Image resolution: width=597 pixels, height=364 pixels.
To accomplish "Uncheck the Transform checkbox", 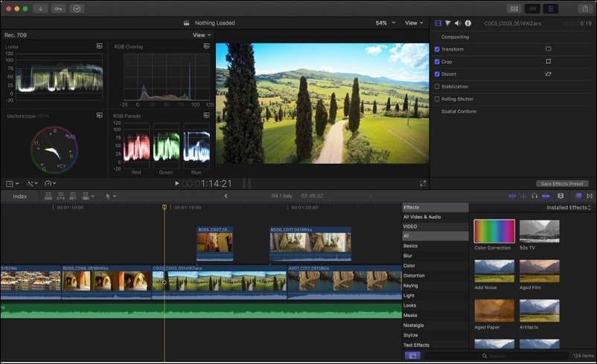I will point(437,49).
